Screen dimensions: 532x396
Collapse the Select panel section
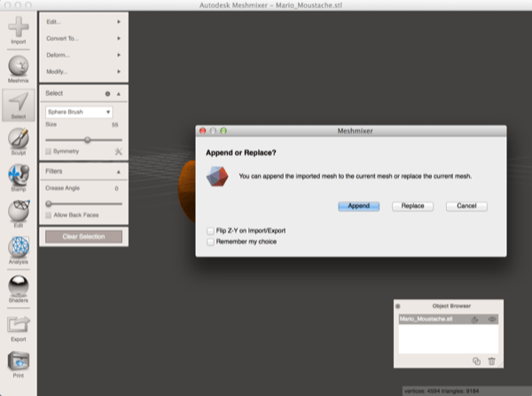119,93
